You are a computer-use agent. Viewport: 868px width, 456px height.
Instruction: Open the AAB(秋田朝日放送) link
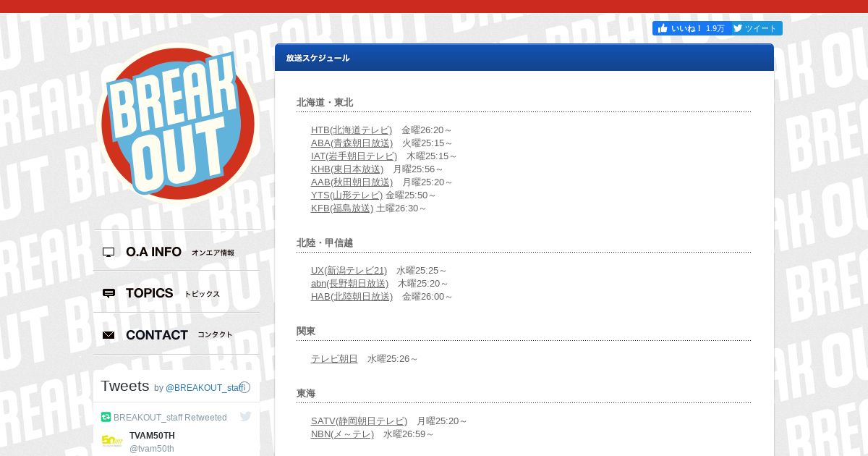352,182
